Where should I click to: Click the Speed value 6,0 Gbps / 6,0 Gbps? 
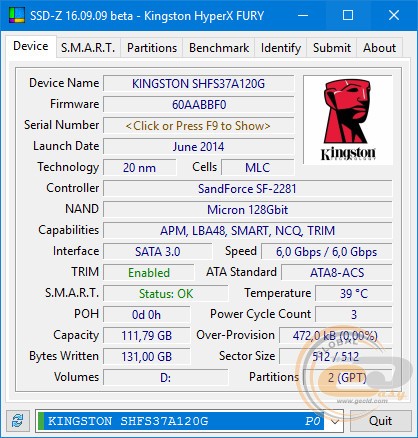pyautogui.click(x=327, y=252)
